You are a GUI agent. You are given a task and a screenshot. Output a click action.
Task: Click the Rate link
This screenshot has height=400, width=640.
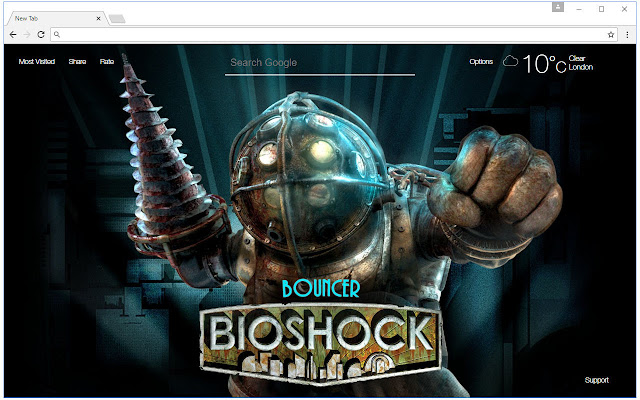coord(107,62)
